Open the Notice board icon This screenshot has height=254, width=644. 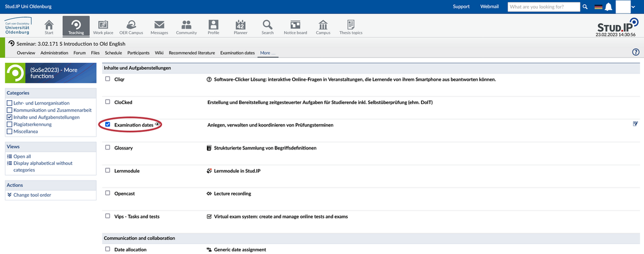[x=295, y=25]
